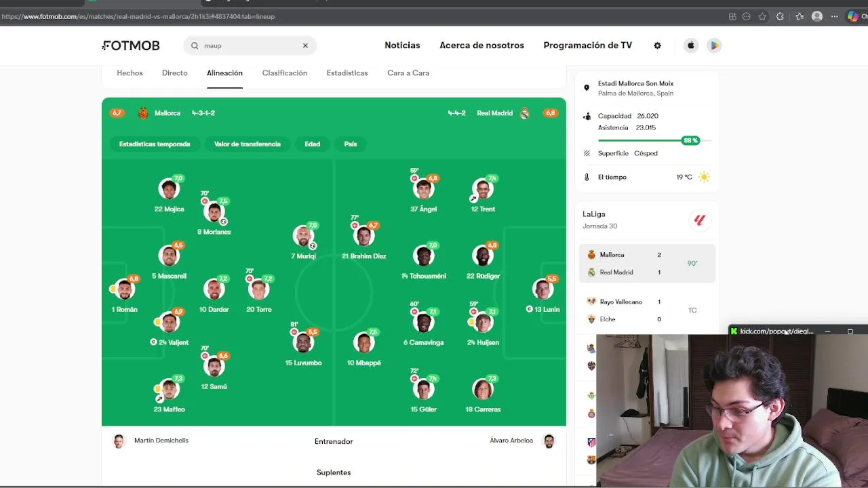The image size is (868, 488).
Task: Click the Kick logo in popout window
Action: (x=734, y=331)
